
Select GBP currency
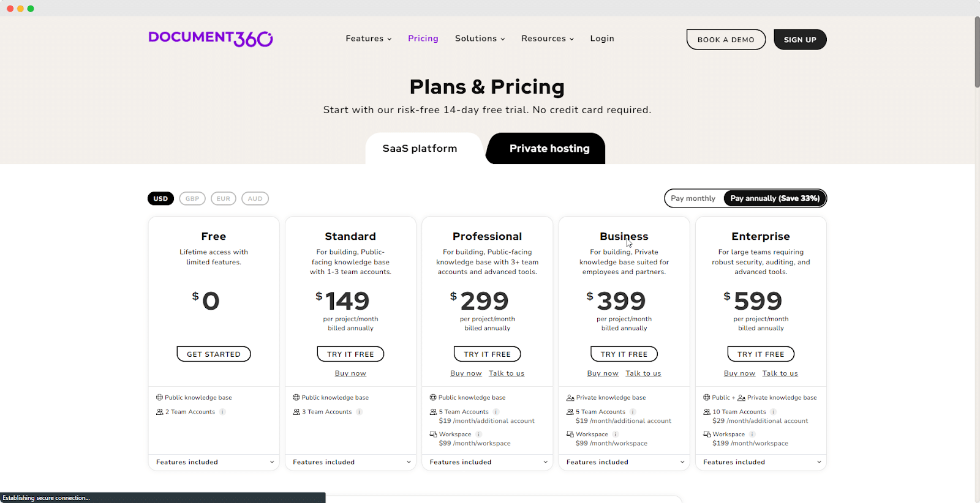pos(192,198)
